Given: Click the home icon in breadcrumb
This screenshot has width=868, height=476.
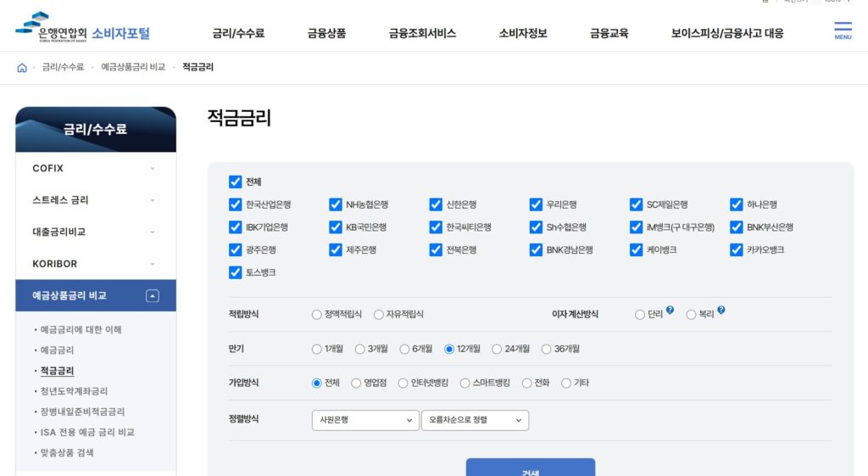Looking at the screenshot, I should point(21,68).
